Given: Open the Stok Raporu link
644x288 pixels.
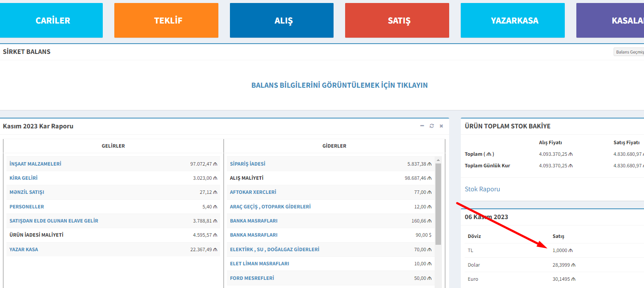Looking at the screenshot, I should point(482,189).
